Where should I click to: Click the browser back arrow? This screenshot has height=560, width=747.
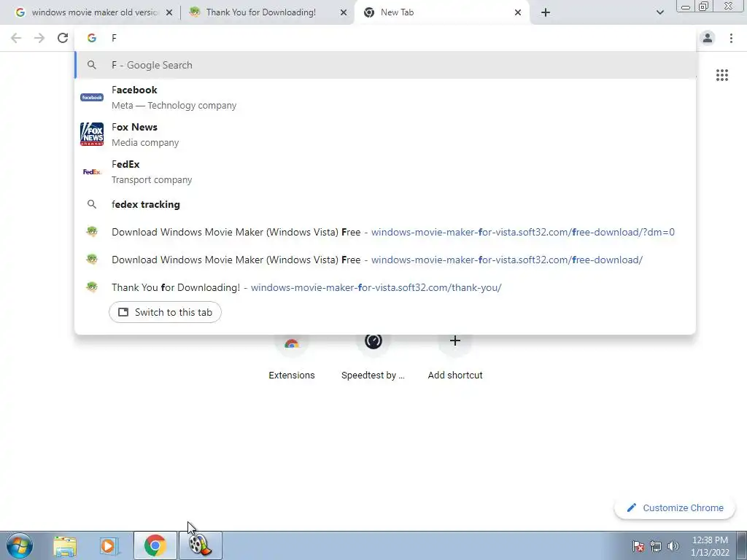16,38
